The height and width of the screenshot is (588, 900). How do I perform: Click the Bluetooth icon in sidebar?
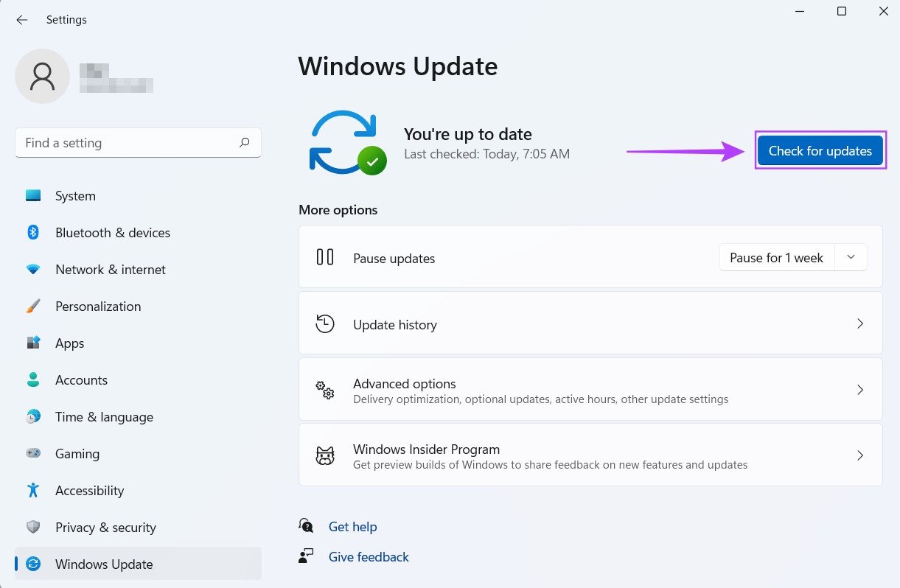tap(33, 233)
